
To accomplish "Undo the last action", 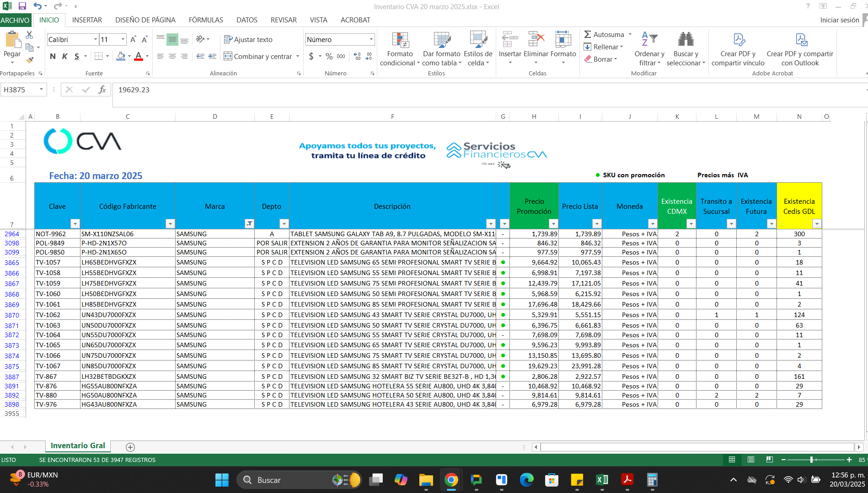I will click(x=38, y=6).
